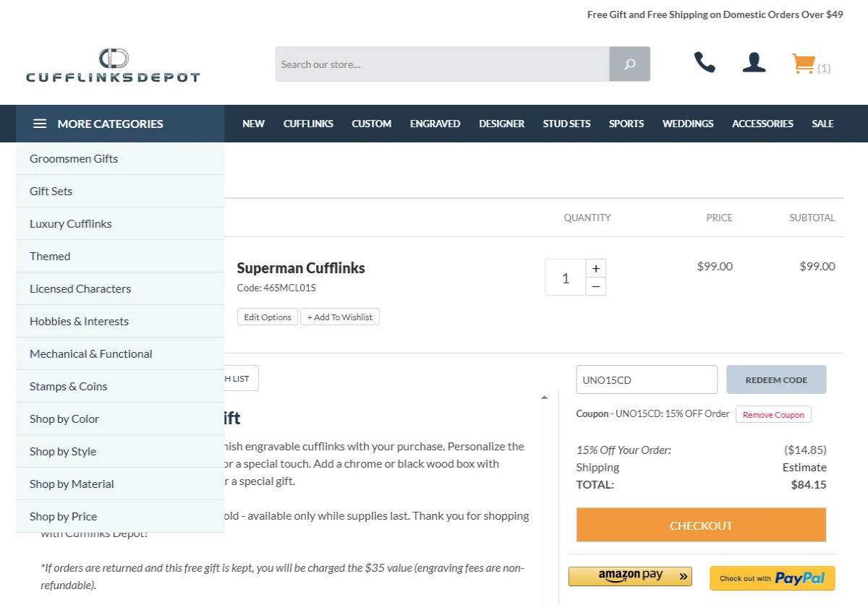Click Edit Options for Superman Cufflinks
The image size is (868, 605).
(268, 317)
